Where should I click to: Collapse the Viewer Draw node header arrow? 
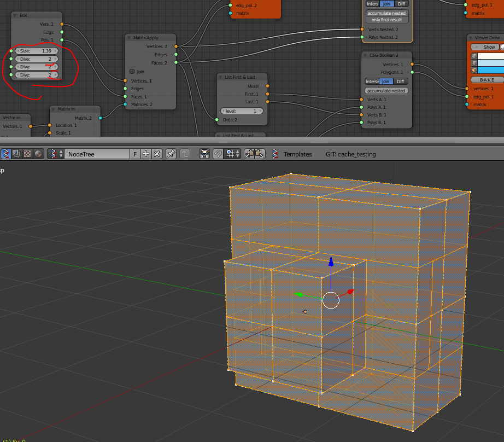point(471,38)
